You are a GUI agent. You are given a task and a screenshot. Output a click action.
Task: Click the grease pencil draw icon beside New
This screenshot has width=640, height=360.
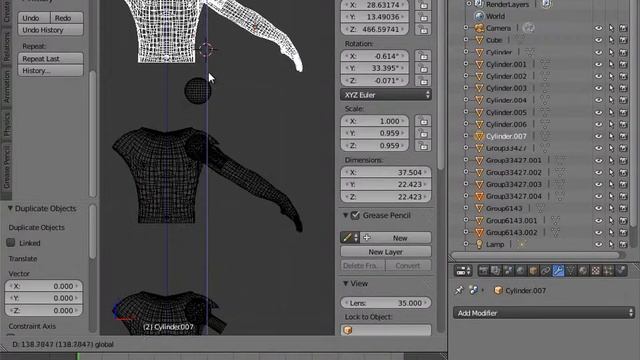click(347, 238)
